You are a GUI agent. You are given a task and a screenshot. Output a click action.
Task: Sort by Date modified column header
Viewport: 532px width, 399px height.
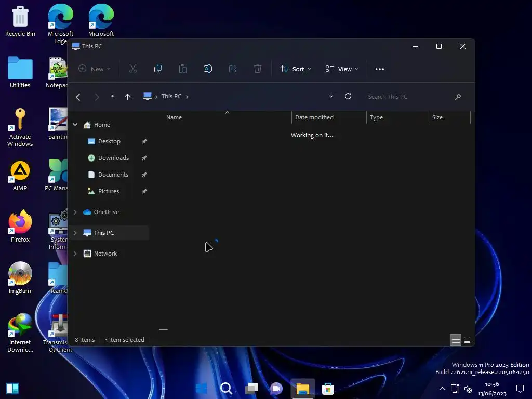329,117
